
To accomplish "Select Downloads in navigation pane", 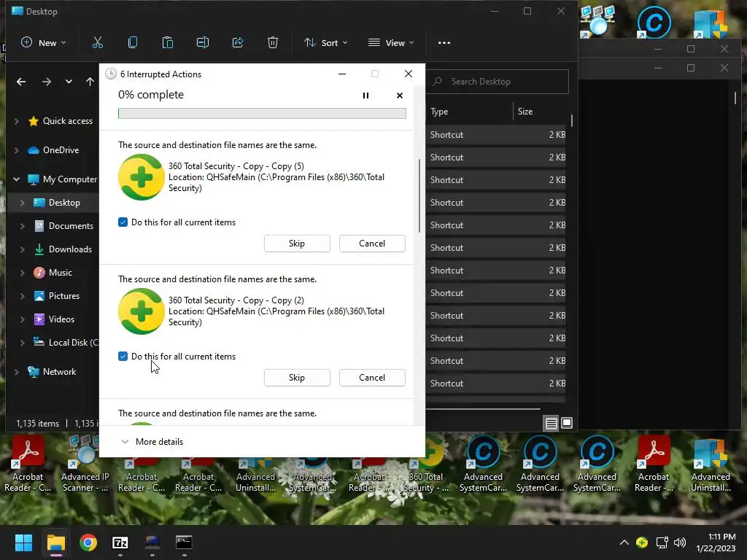I will coord(69,249).
